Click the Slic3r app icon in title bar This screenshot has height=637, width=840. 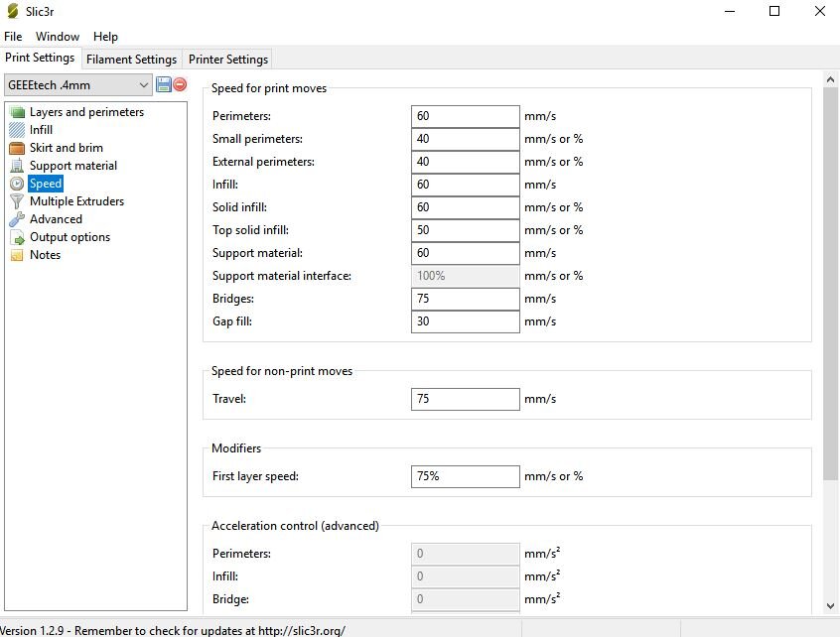pos(12,11)
